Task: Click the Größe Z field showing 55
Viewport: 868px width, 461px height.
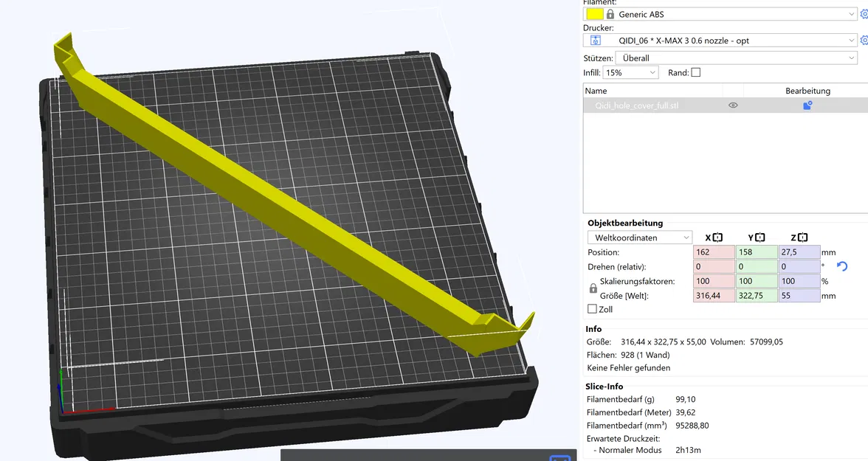Action: [799, 296]
